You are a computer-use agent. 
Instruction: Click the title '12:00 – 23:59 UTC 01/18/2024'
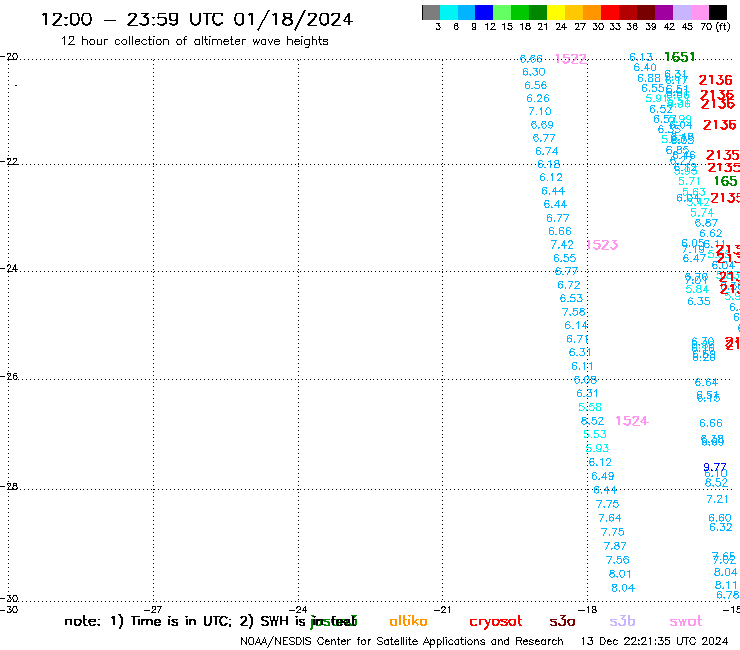197,20
